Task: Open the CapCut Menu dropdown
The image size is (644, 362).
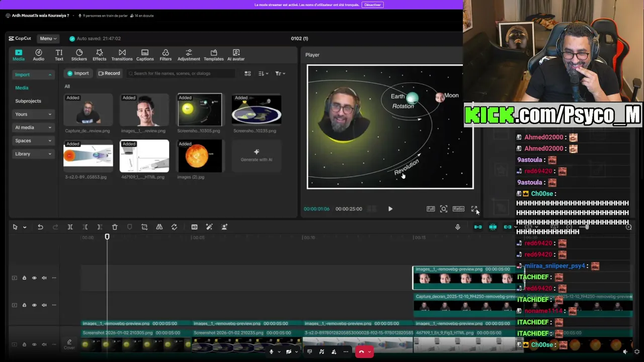Action: tap(48, 39)
